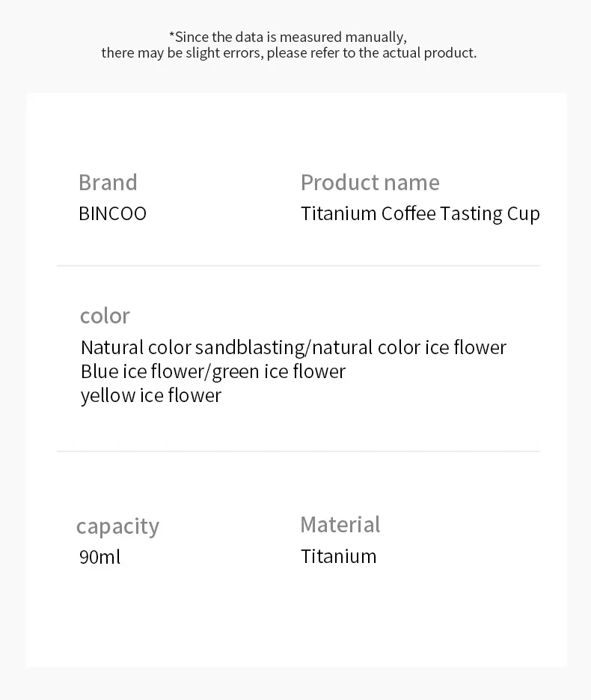Click the Material heading label
Viewport: 591px width, 700px height.
[x=340, y=524]
